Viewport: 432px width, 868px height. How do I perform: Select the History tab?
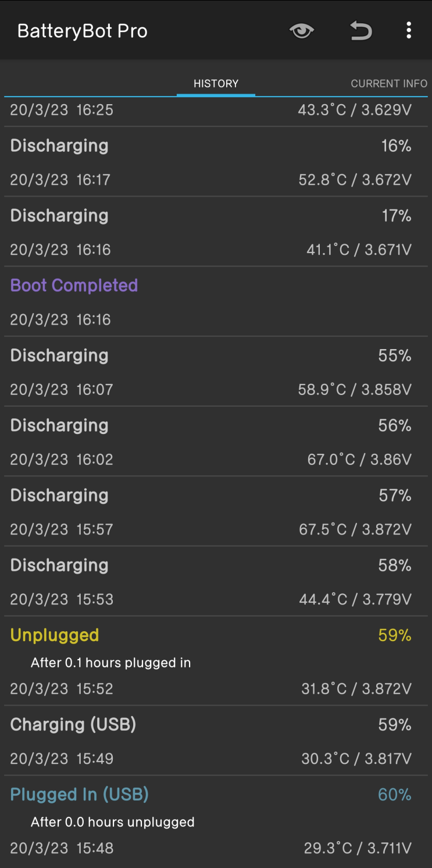click(x=216, y=84)
